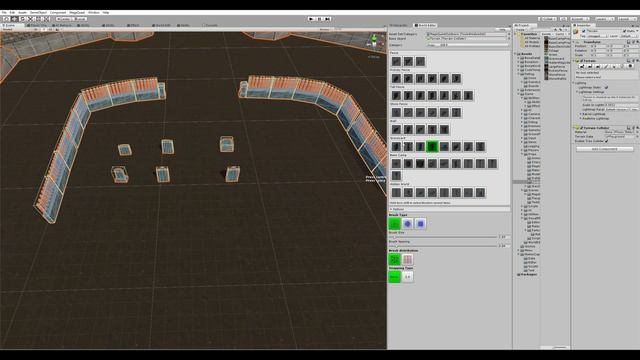Select the green highlighted Graveyard palette prefab
Screen dimensions: 640x360
point(432,147)
